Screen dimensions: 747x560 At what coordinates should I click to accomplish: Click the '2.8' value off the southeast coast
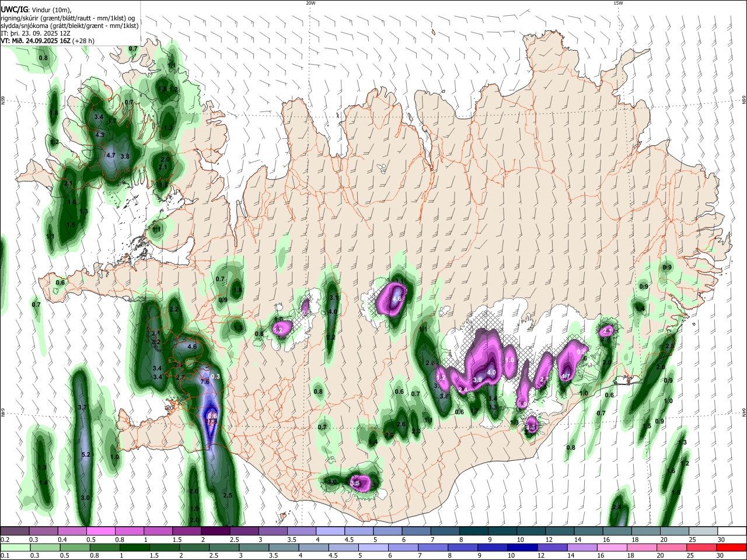pos(669,346)
